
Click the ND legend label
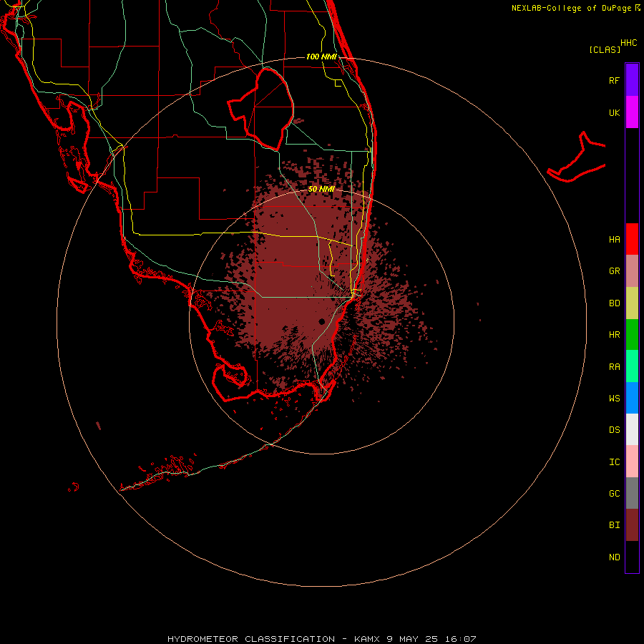click(x=614, y=557)
